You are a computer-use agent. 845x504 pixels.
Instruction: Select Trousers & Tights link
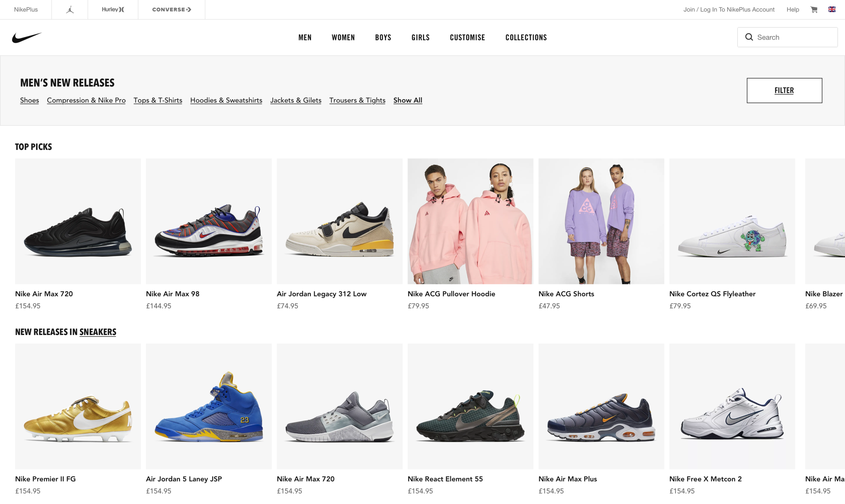(357, 100)
